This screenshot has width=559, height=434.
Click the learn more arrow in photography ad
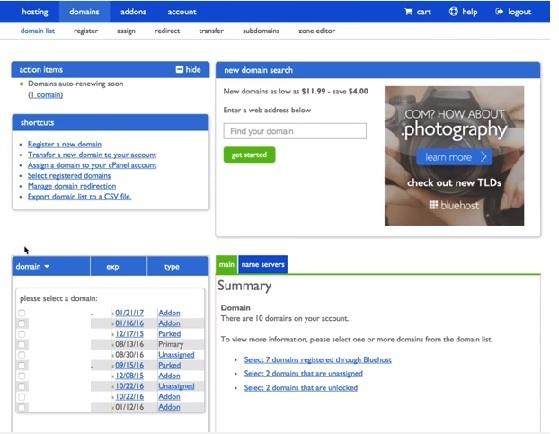[x=484, y=157]
